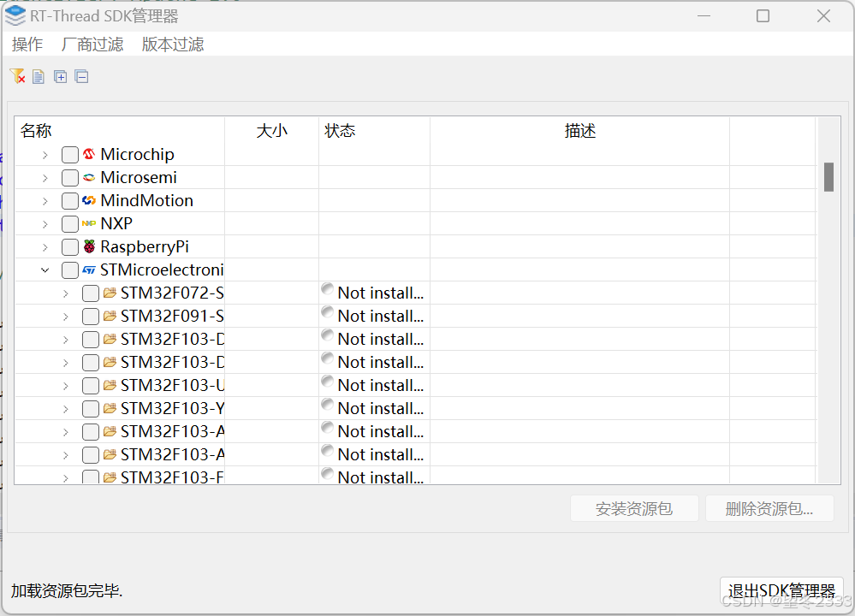Select the NXP row label
The image size is (855, 616).
(x=116, y=223)
